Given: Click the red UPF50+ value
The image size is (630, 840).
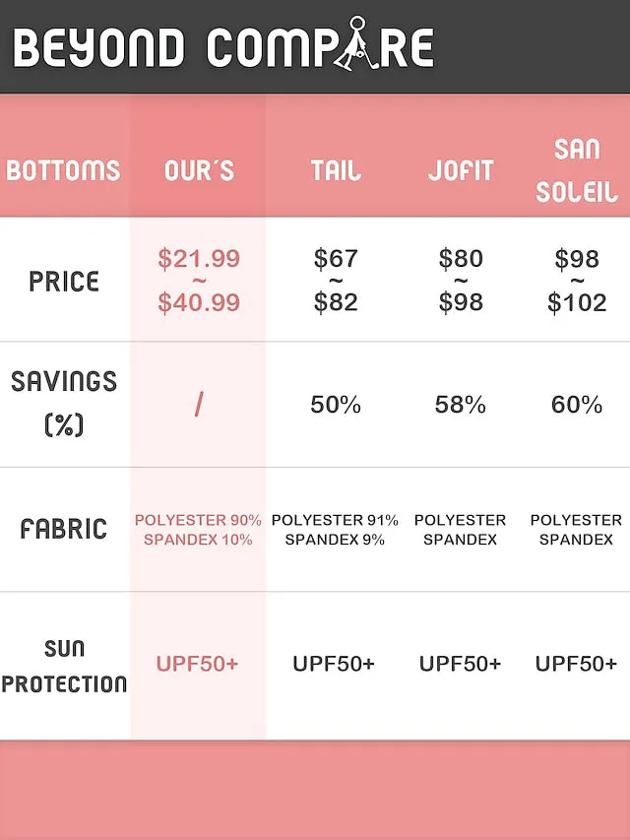Looking at the screenshot, I should tap(197, 664).
